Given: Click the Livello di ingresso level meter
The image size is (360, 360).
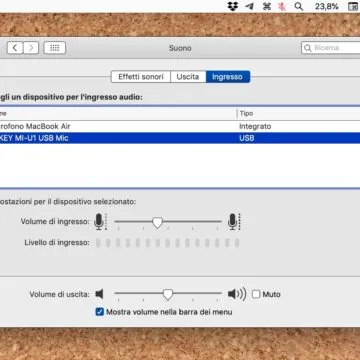Looking at the screenshot, I should [x=168, y=243].
